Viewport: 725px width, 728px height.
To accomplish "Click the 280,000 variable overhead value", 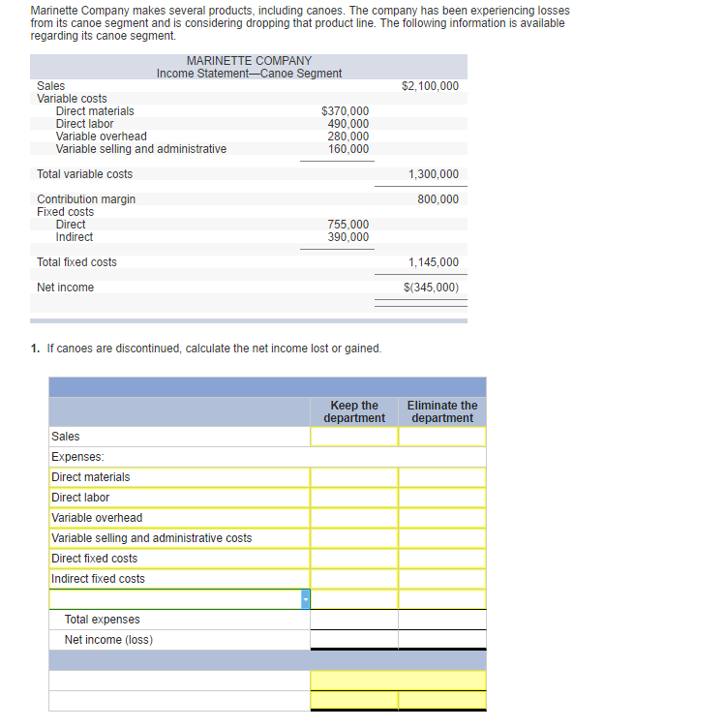I will click(x=348, y=136).
